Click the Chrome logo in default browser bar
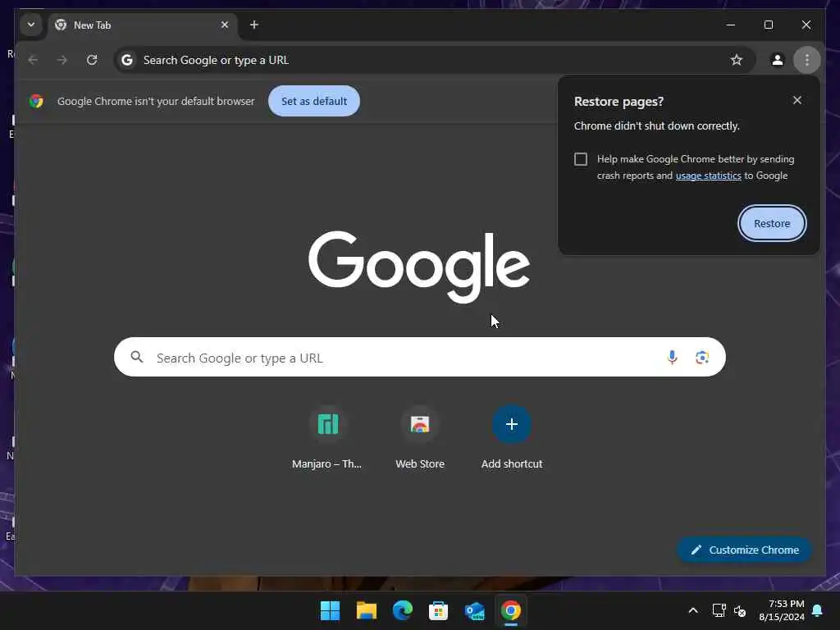This screenshot has width=840, height=630. [x=36, y=101]
